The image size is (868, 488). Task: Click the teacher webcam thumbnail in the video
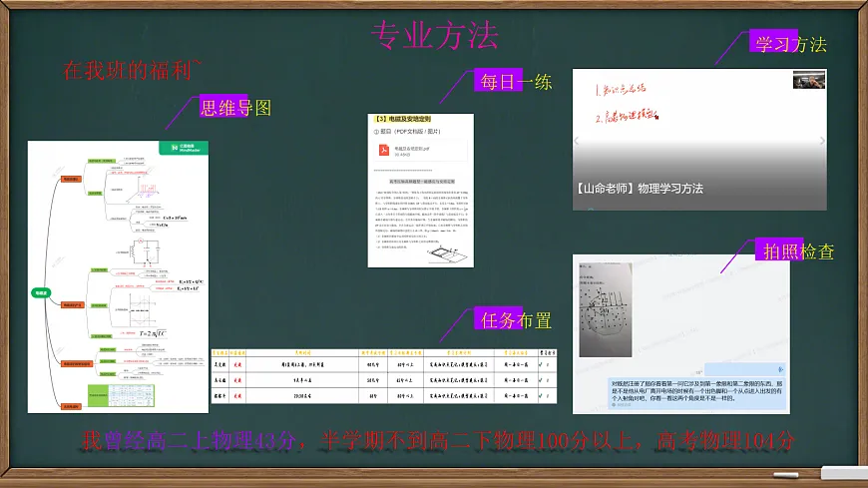809,80
